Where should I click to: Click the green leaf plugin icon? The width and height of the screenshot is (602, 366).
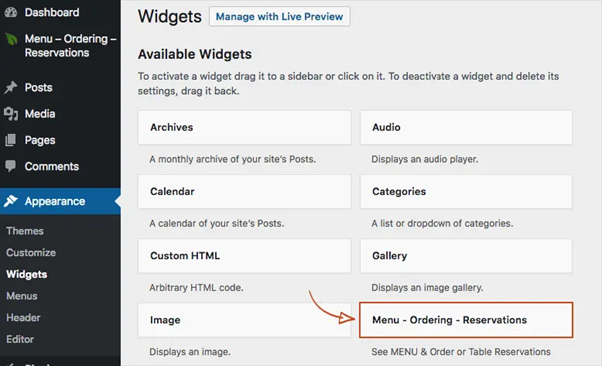[x=11, y=39]
